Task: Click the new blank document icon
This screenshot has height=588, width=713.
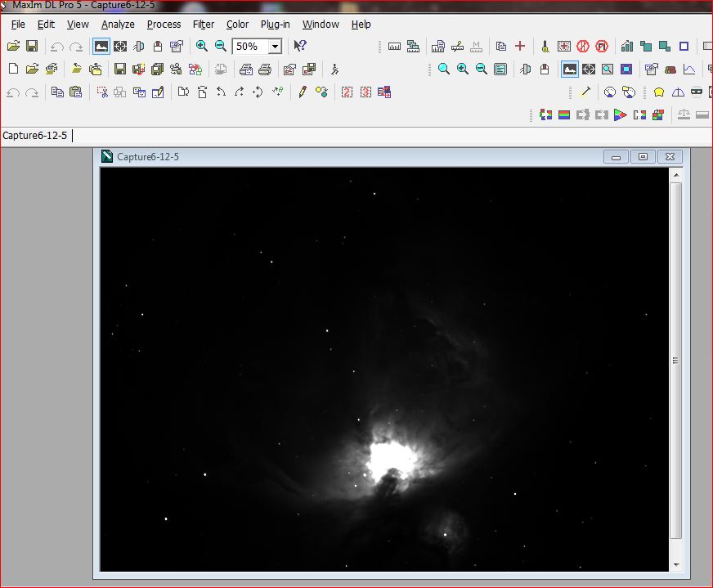Action: coord(13,70)
